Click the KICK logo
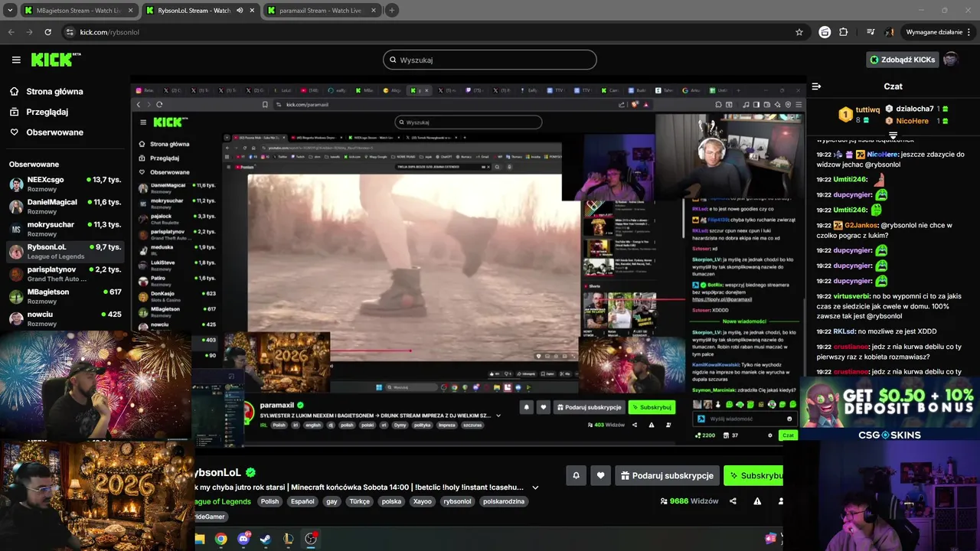 55,60
